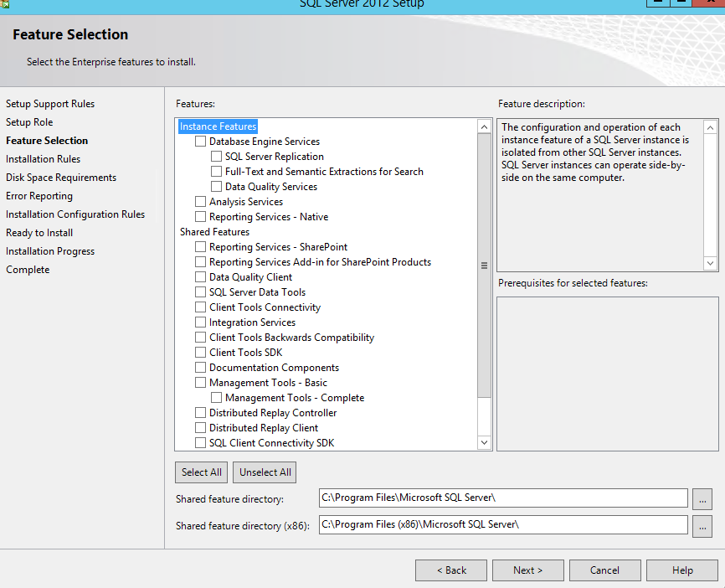Select the Instance Features tree node
This screenshot has height=588, width=725.
tap(218, 126)
